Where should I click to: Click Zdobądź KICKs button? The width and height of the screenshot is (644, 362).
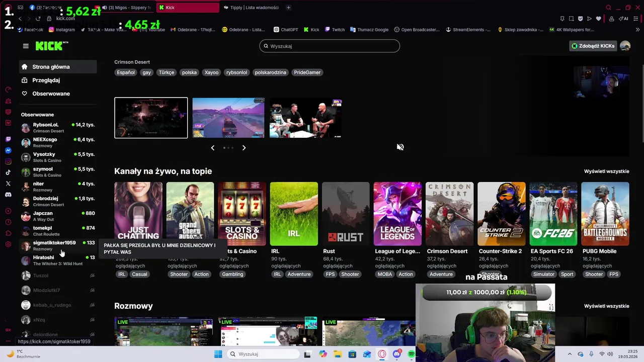pyautogui.click(x=593, y=46)
